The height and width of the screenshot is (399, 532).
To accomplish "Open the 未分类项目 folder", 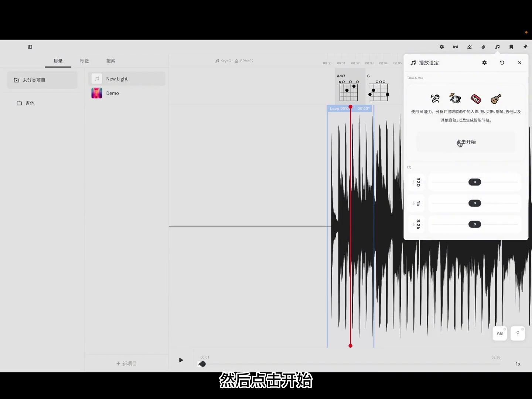I will [x=42, y=80].
